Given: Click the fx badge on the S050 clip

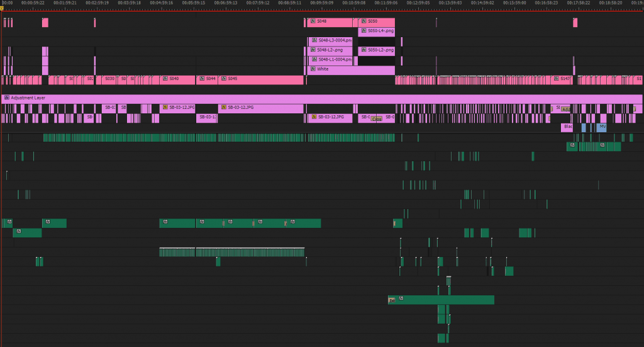Looking at the screenshot, I should (x=364, y=21).
